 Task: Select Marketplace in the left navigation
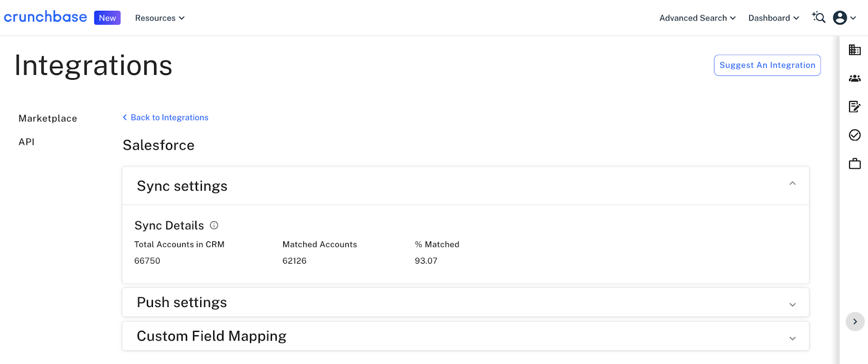pyautogui.click(x=48, y=118)
